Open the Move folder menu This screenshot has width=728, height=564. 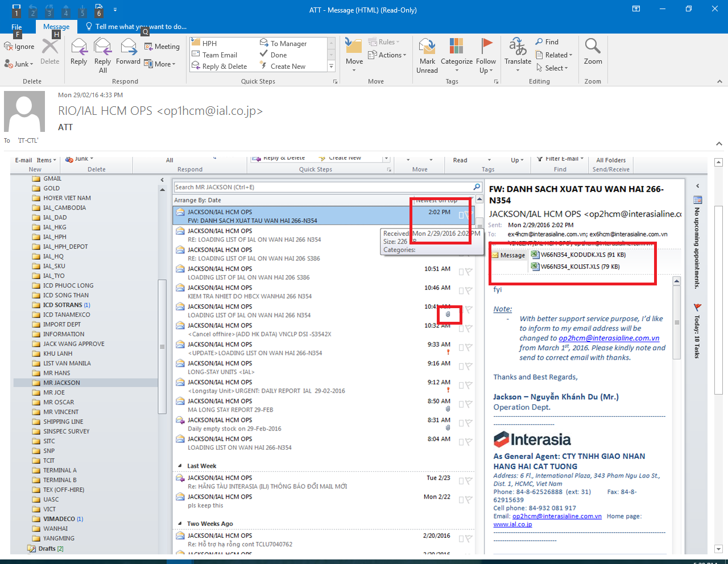(x=354, y=55)
